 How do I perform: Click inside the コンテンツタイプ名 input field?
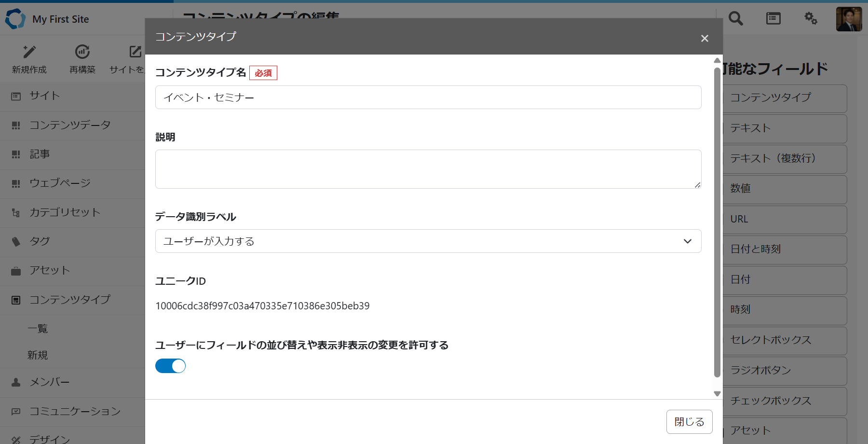coord(428,97)
